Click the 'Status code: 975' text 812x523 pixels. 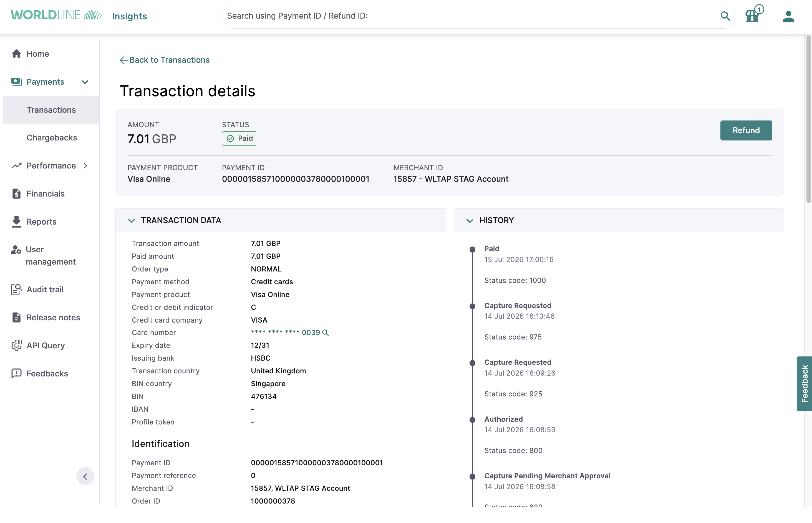(513, 337)
